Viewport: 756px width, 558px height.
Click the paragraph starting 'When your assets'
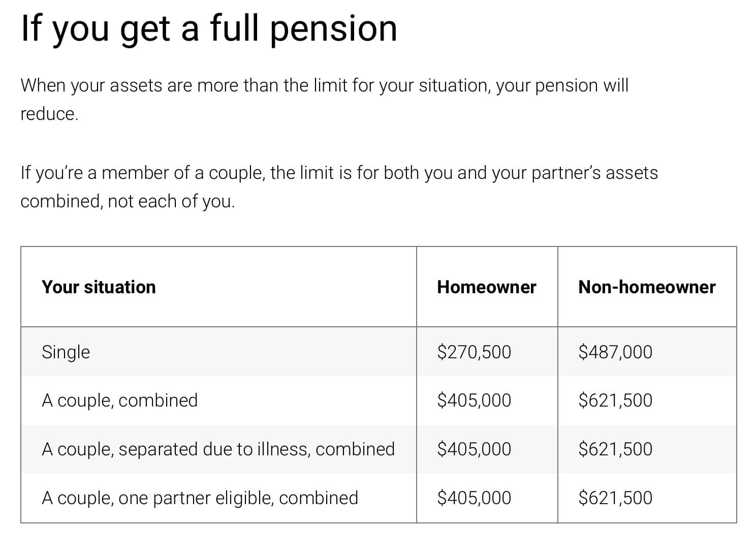click(x=325, y=100)
